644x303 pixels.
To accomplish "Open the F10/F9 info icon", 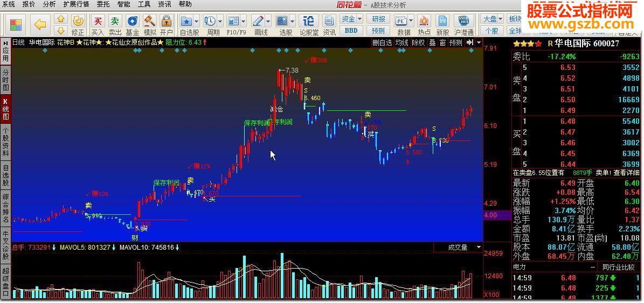I will coord(233,21).
